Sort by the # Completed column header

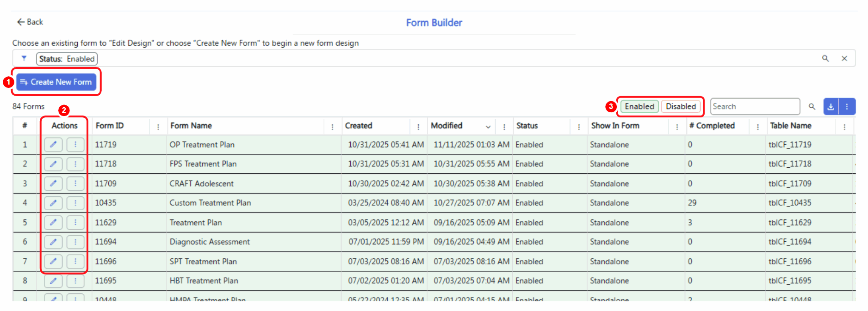click(712, 126)
